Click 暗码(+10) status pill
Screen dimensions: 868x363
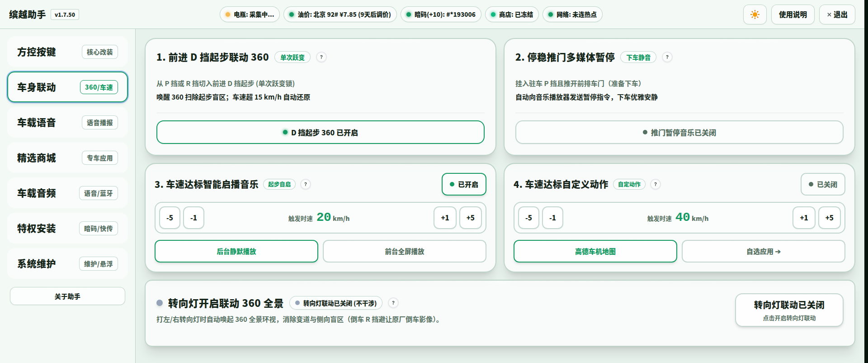pyautogui.click(x=441, y=14)
